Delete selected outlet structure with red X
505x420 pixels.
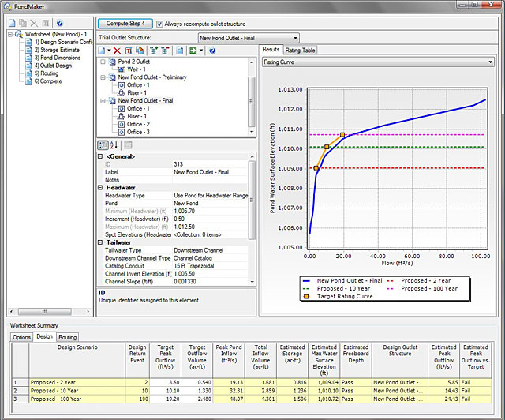(118, 51)
